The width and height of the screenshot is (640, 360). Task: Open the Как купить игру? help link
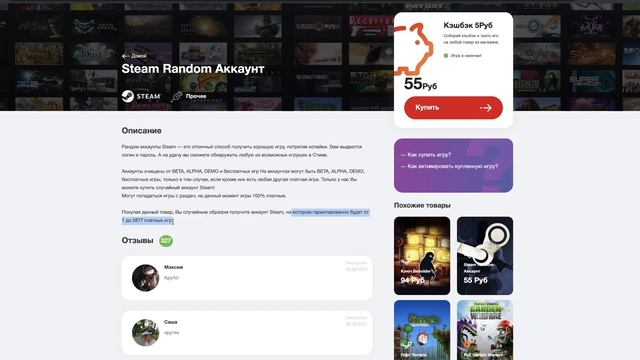point(426,155)
